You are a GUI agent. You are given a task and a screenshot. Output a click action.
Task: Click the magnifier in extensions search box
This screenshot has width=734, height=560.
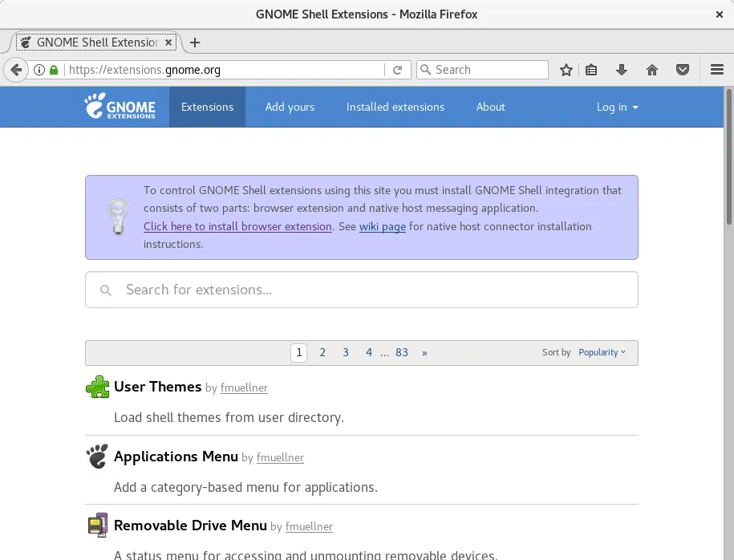point(106,290)
